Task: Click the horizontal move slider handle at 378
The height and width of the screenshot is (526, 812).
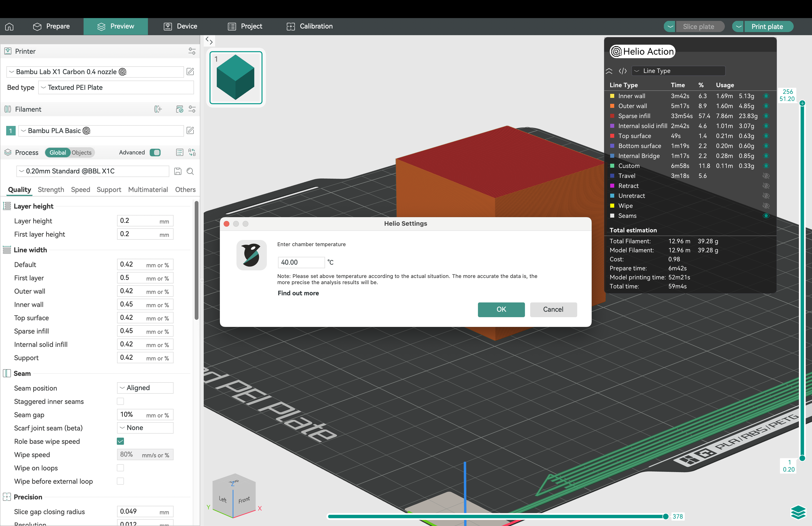Action: click(665, 516)
